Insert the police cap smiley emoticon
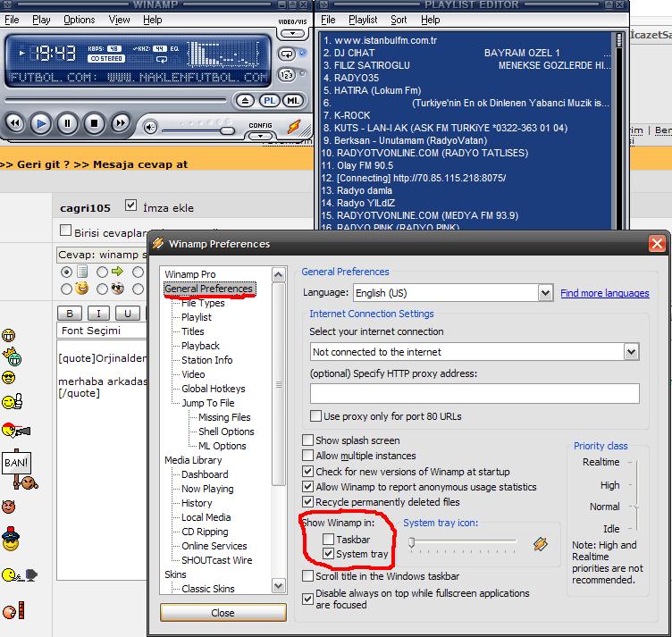Image resolution: width=672 pixels, height=637 pixels. pos(11,539)
